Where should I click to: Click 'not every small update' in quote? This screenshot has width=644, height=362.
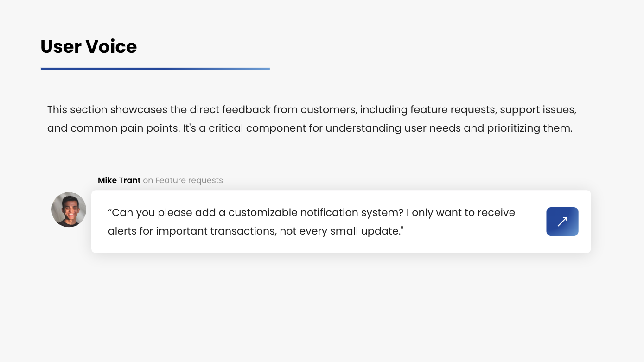click(340, 231)
